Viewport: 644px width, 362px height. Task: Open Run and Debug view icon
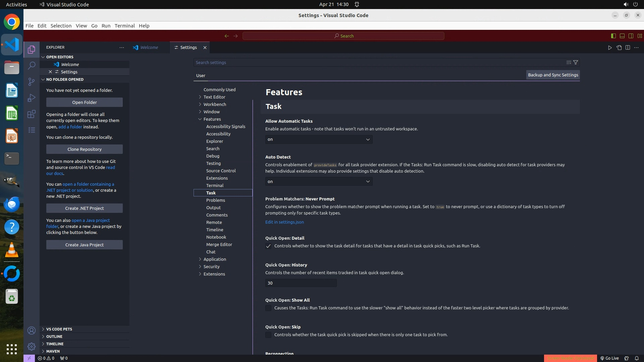(x=32, y=98)
